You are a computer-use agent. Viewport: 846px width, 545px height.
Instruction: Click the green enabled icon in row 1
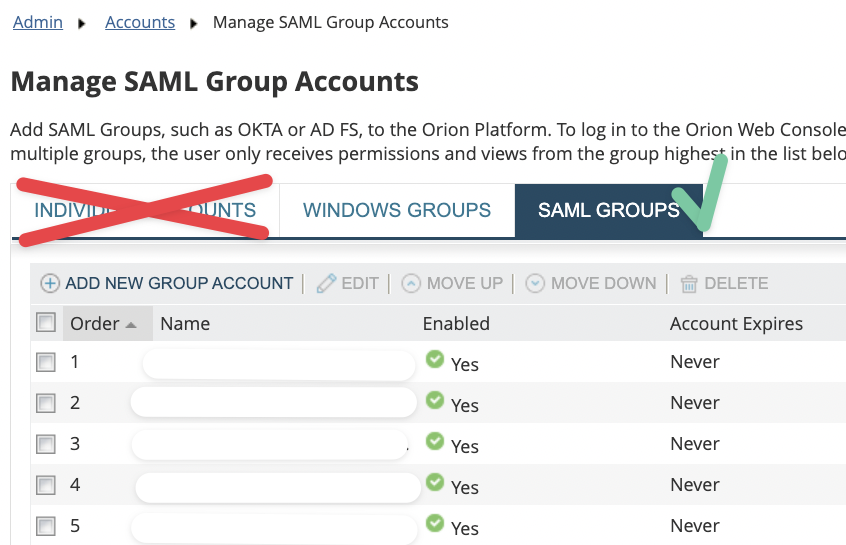435,360
